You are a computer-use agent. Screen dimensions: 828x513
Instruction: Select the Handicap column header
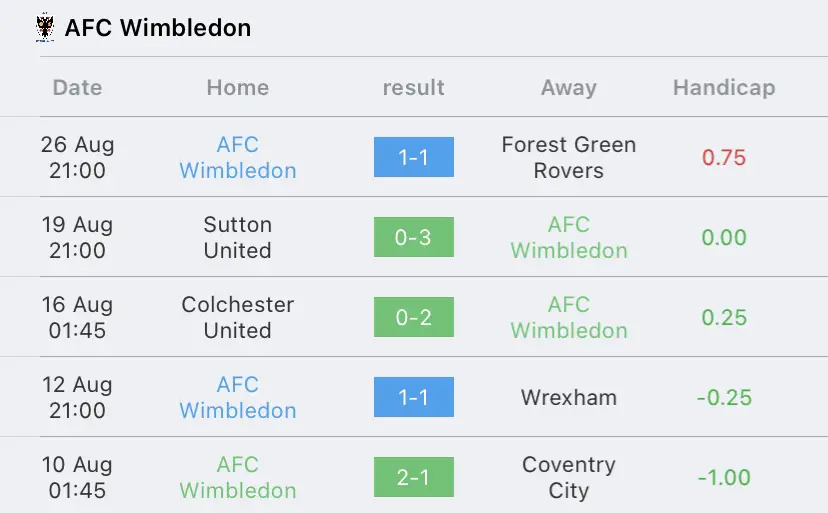(724, 88)
